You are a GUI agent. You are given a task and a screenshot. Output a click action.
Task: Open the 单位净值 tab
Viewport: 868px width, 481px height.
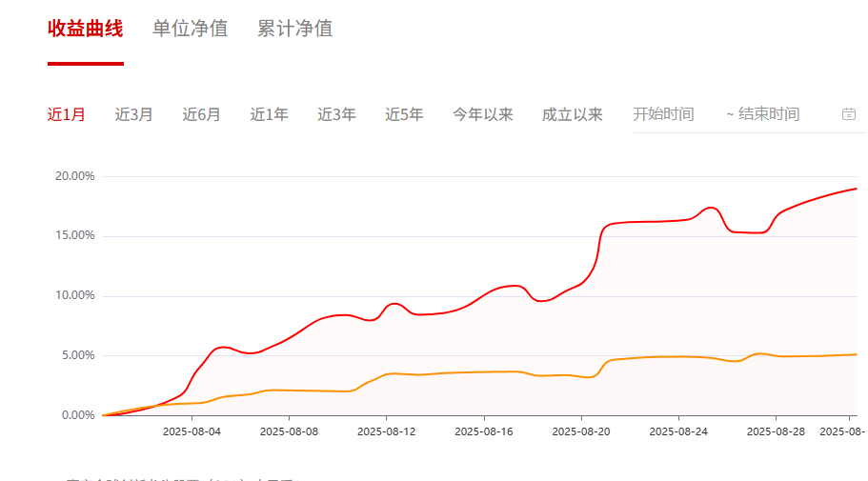click(191, 29)
